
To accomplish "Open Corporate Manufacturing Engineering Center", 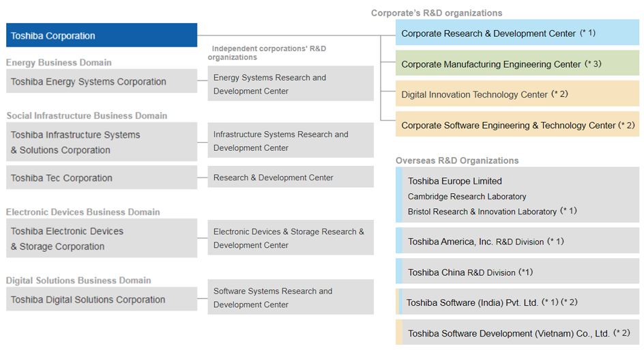I will pos(518,63).
